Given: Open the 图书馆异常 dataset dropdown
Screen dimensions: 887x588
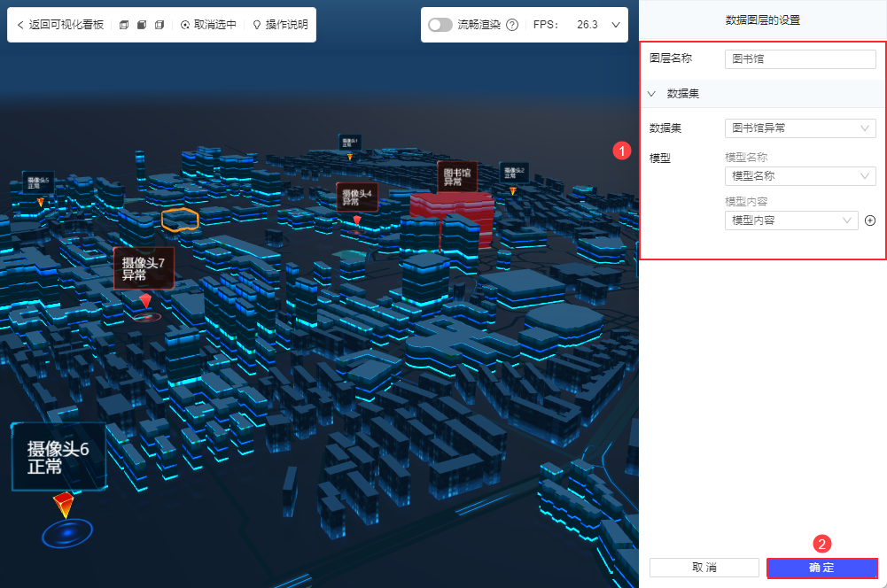Looking at the screenshot, I should coord(800,128).
